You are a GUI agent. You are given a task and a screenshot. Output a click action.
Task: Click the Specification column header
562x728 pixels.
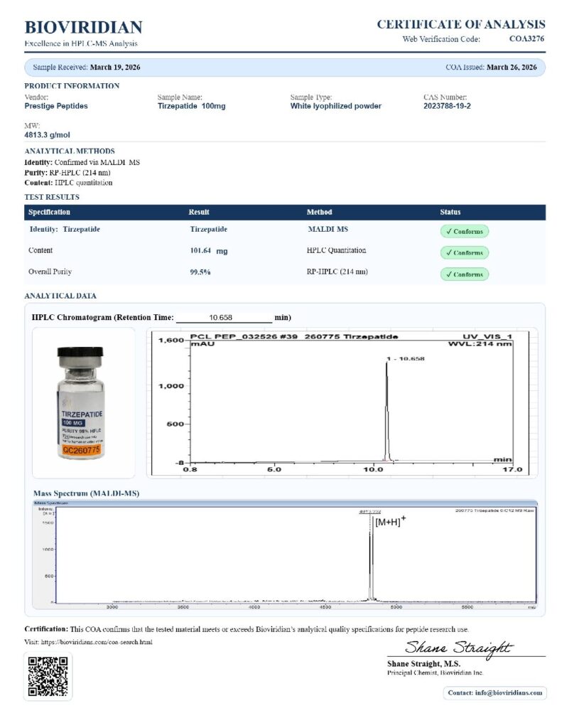click(49, 212)
